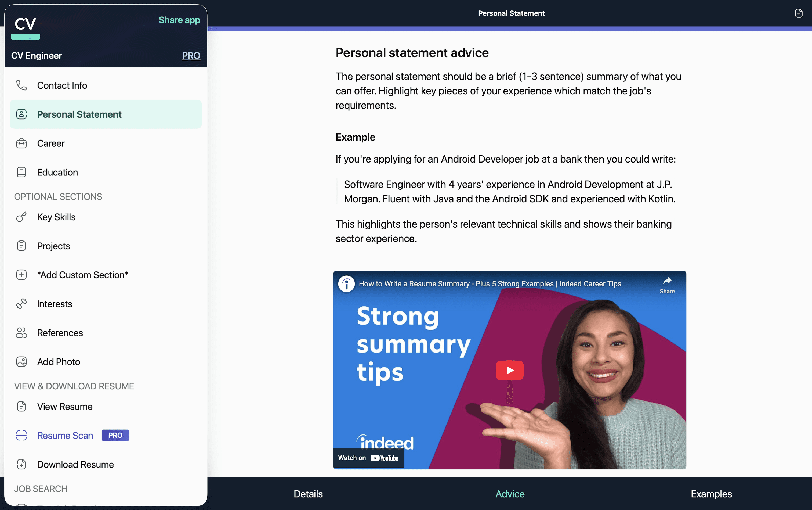Open the Key Skills wrench icon
812x510 pixels.
[21, 217]
